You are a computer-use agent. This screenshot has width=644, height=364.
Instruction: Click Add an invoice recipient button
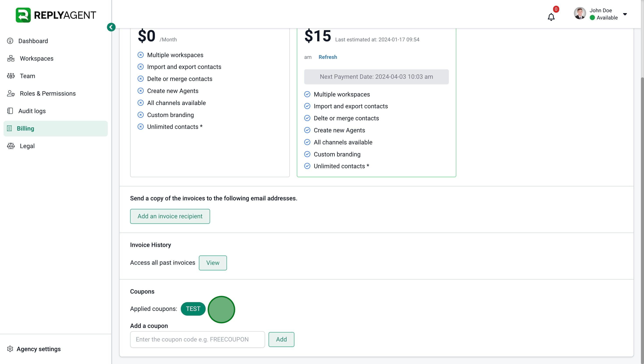(x=170, y=216)
